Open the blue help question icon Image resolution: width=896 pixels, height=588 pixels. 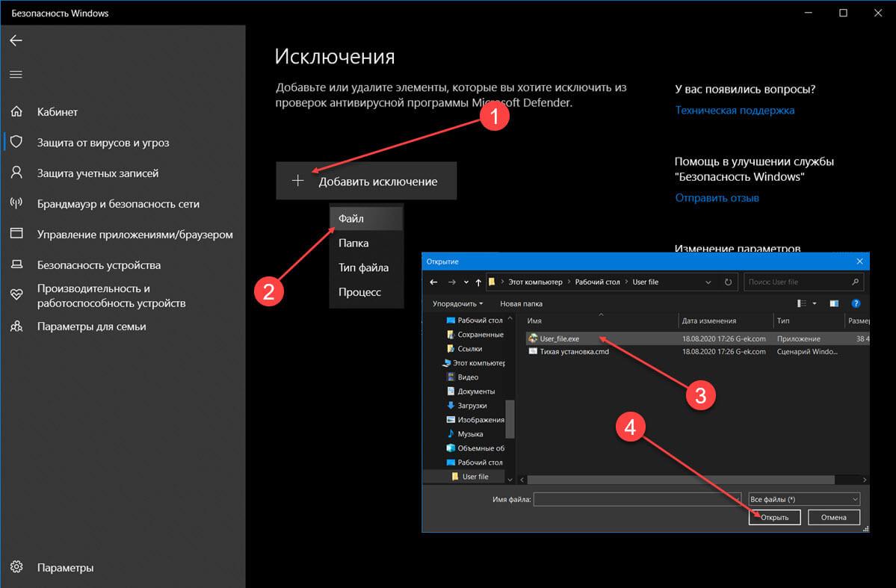[856, 303]
